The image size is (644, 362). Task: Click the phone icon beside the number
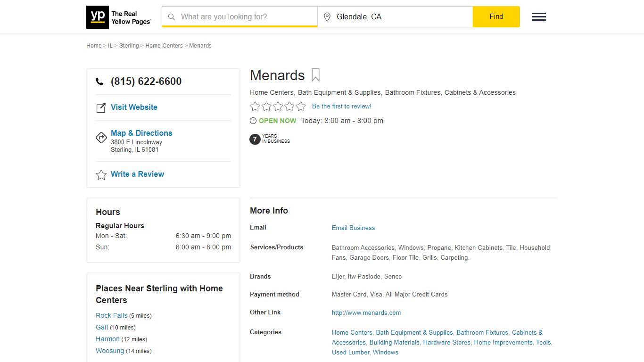[99, 82]
